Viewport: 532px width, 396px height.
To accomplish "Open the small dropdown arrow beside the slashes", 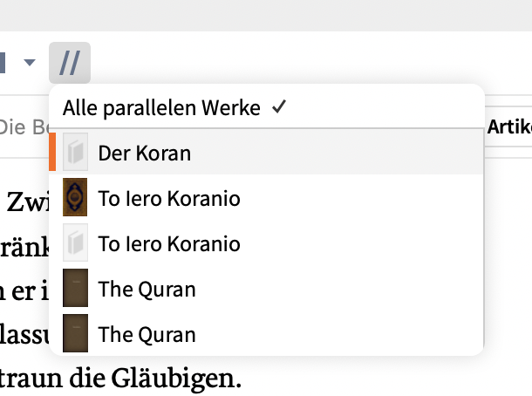I will (x=30, y=63).
